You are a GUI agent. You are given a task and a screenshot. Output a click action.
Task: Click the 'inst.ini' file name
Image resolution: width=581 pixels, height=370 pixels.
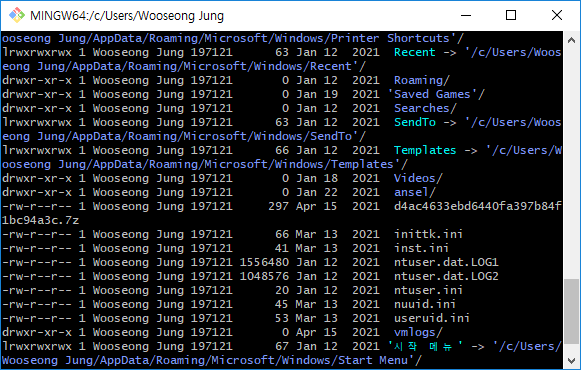pyautogui.click(x=421, y=248)
